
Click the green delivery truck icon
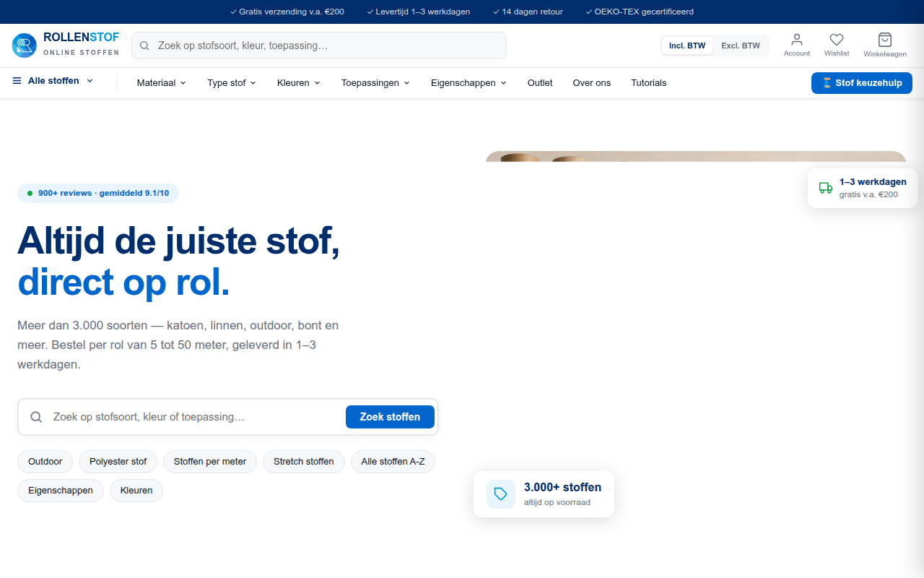[x=826, y=188]
